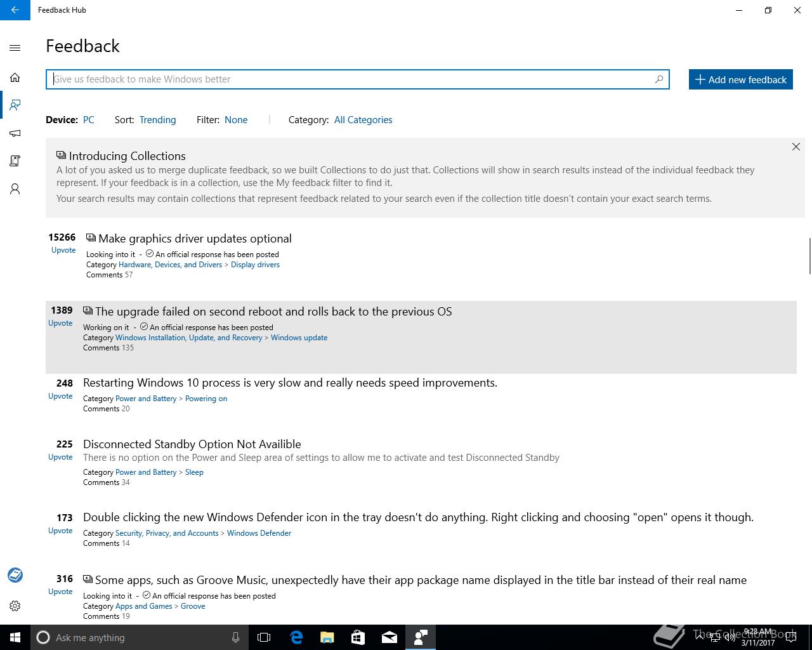Upvote the Windows Defender icon feedback
Screen dimensions: 812x650
click(60, 531)
